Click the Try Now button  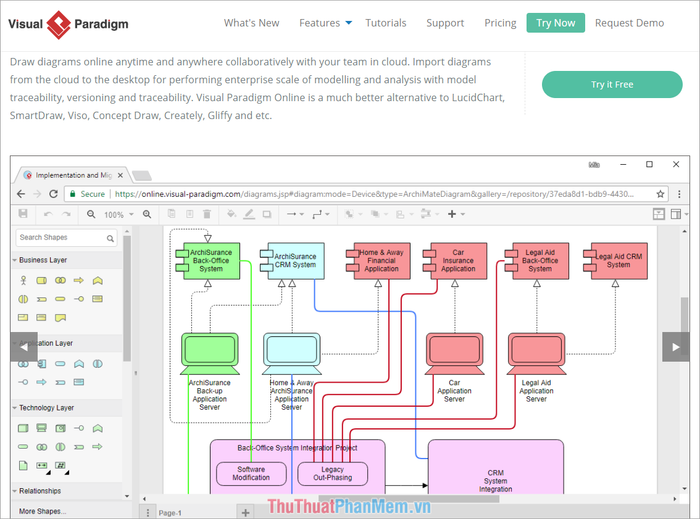click(x=555, y=23)
